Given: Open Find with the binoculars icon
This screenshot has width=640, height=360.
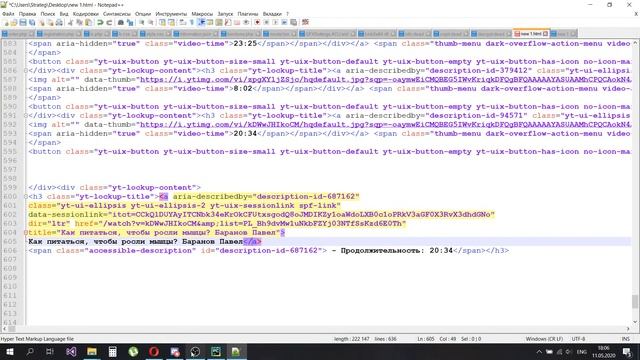Looking at the screenshot, I should (121, 22).
